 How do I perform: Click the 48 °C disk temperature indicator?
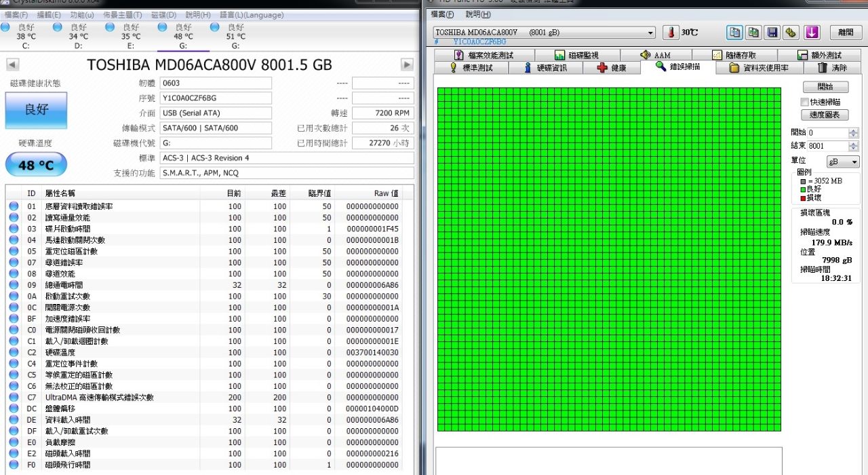tap(36, 165)
